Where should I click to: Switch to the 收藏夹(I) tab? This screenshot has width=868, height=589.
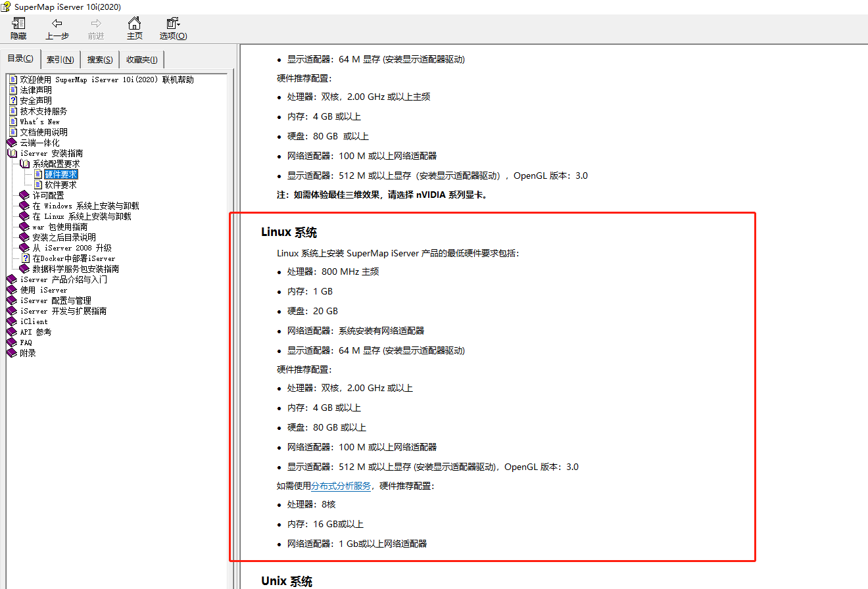coord(142,60)
